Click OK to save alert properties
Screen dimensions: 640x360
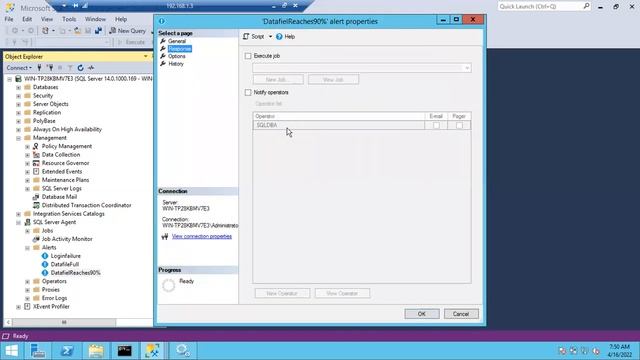click(422, 314)
